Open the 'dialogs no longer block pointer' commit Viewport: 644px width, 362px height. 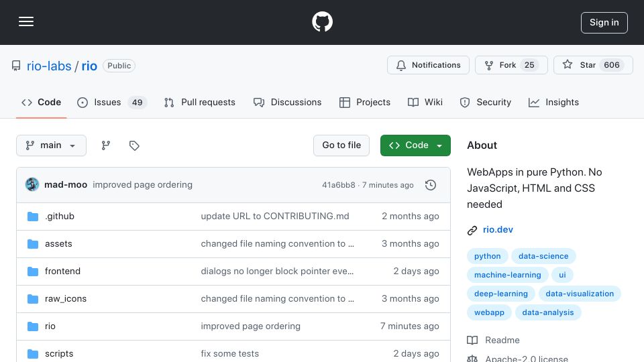point(277,271)
